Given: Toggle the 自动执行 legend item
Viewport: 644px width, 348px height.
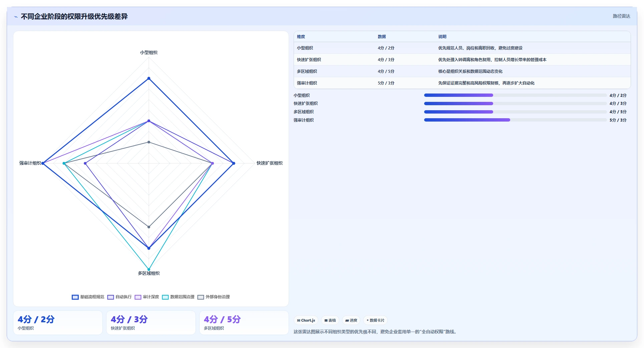Looking at the screenshot, I should pyautogui.click(x=119, y=297).
